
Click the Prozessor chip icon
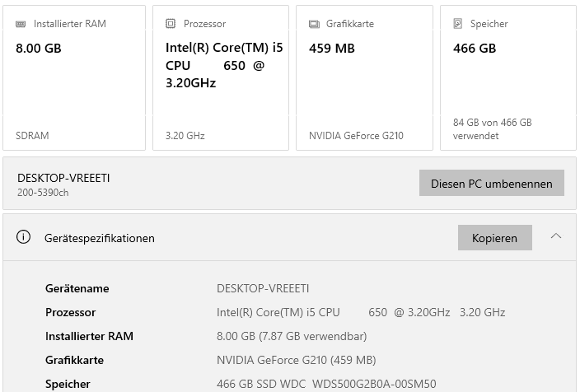171,24
